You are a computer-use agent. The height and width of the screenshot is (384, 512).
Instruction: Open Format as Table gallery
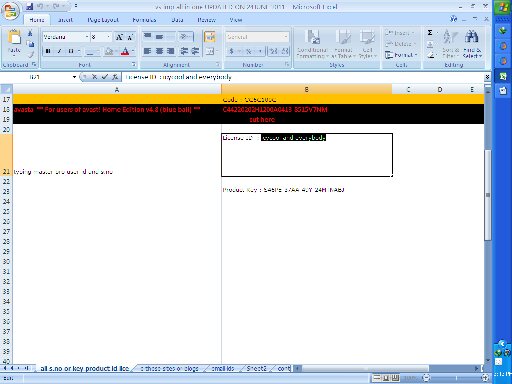click(343, 43)
